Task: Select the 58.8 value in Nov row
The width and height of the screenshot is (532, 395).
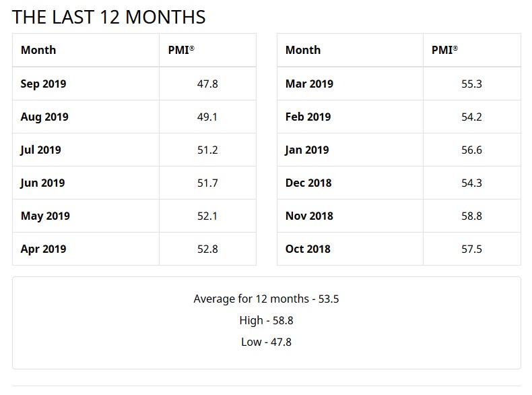Action: pyautogui.click(x=472, y=216)
